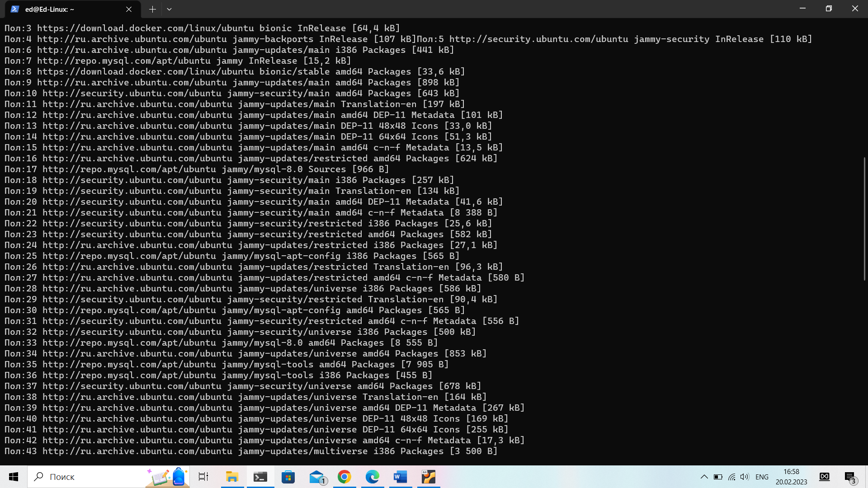Open the volume control in the tray
The width and height of the screenshot is (868, 488).
[x=745, y=477]
